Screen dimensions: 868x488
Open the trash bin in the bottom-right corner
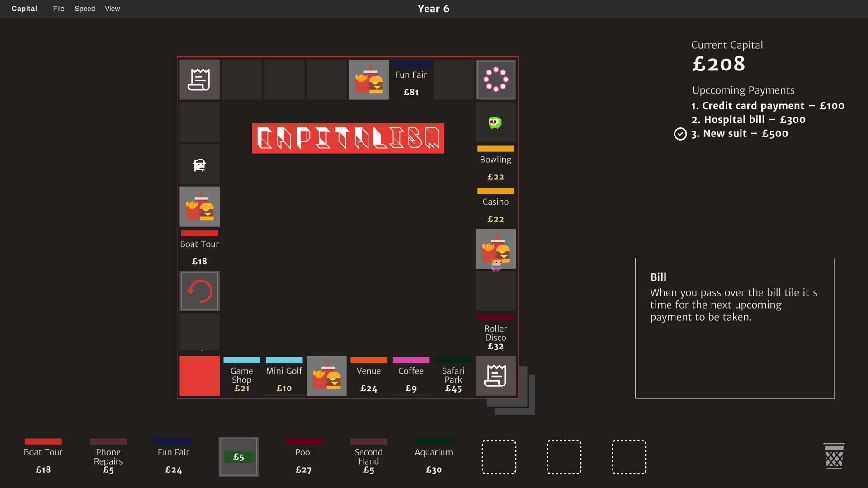coord(834,456)
